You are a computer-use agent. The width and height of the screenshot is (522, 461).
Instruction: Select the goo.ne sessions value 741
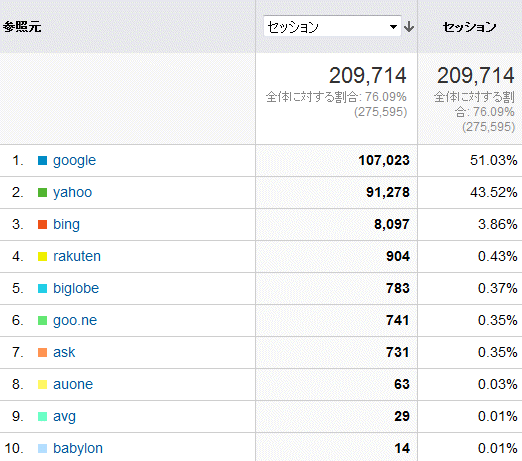(398, 321)
